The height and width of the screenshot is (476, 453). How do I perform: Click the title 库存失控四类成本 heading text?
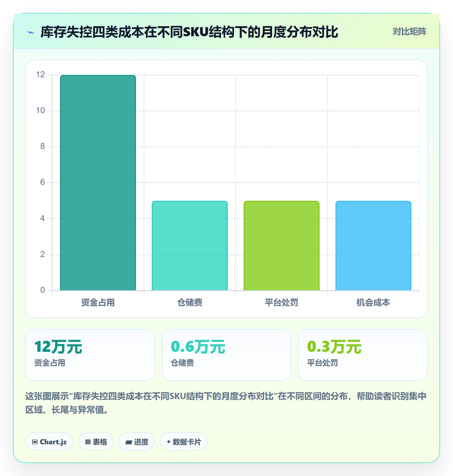pyautogui.click(x=189, y=32)
